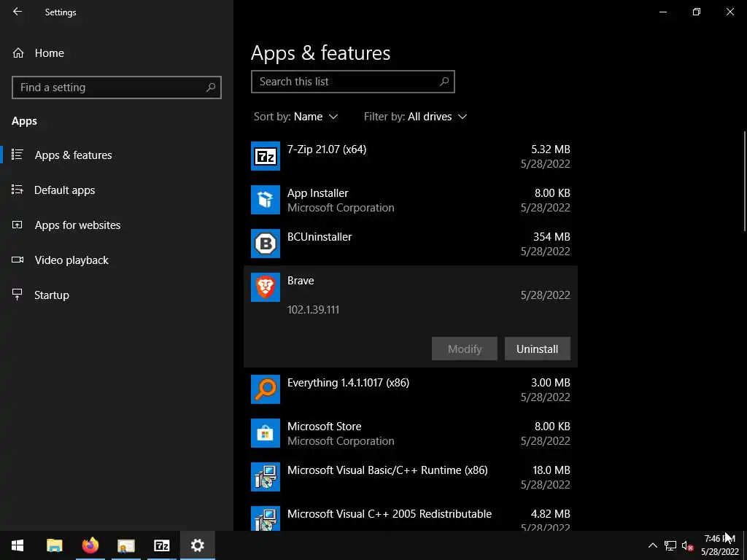
Task: Go back using the Settings back arrow
Action: coord(18,12)
